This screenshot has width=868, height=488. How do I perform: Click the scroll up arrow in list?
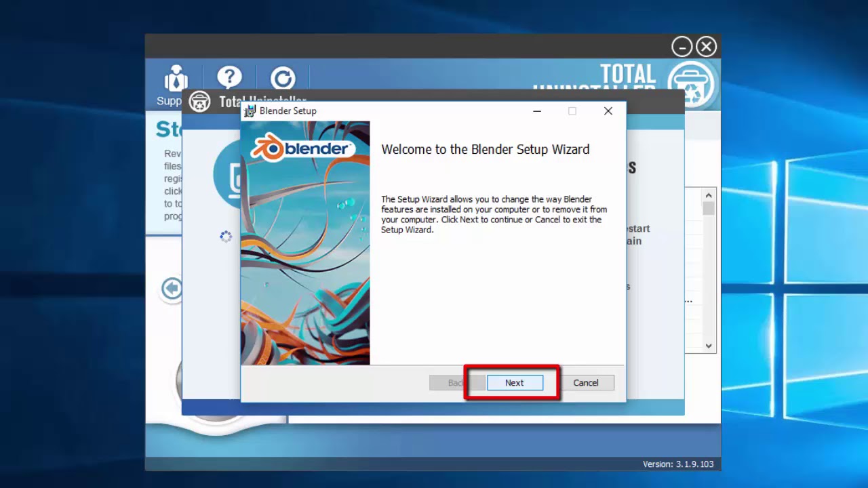pos(709,195)
